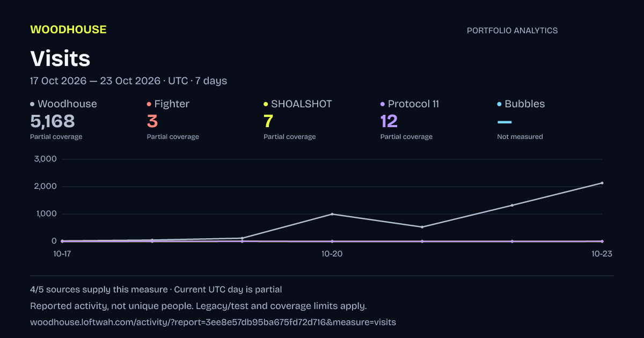Click the Fighter total value 3
Screen dimensions: 644x338
tap(152, 121)
